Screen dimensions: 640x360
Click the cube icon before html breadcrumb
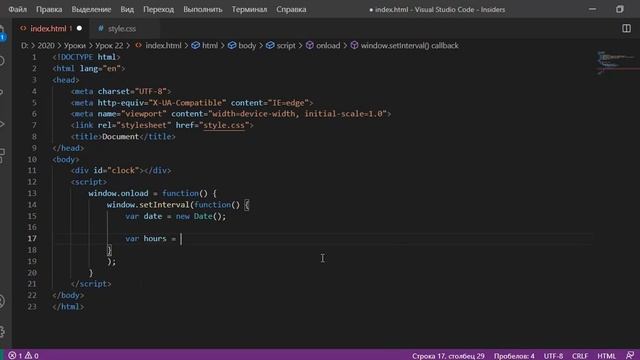point(196,45)
